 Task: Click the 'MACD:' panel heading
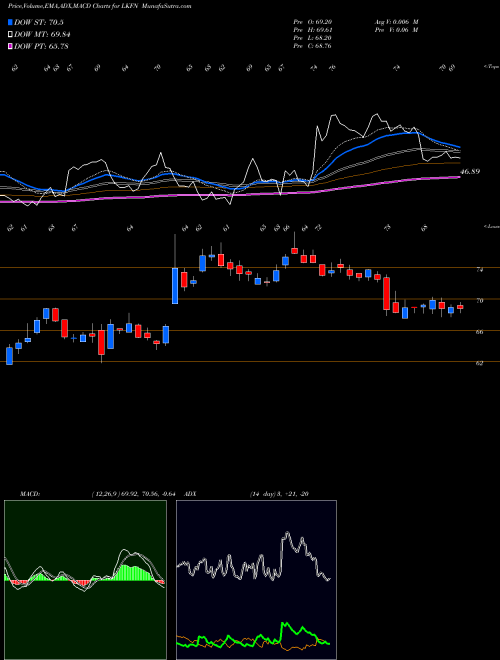click(29, 494)
